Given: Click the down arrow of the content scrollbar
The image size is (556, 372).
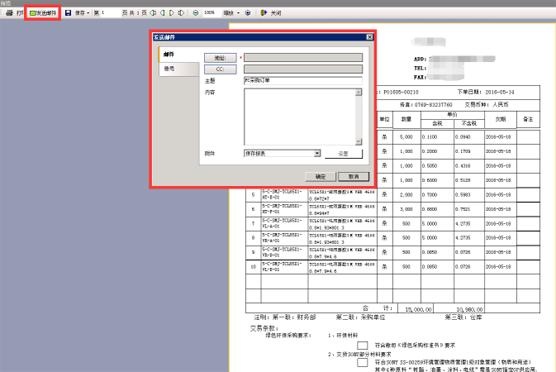Looking at the screenshot, I should click(x=358, y=141).
